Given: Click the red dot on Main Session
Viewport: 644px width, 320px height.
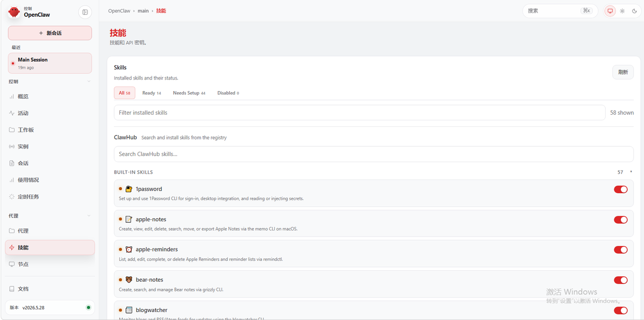Looking at the screenshot, I should [13, 63].
